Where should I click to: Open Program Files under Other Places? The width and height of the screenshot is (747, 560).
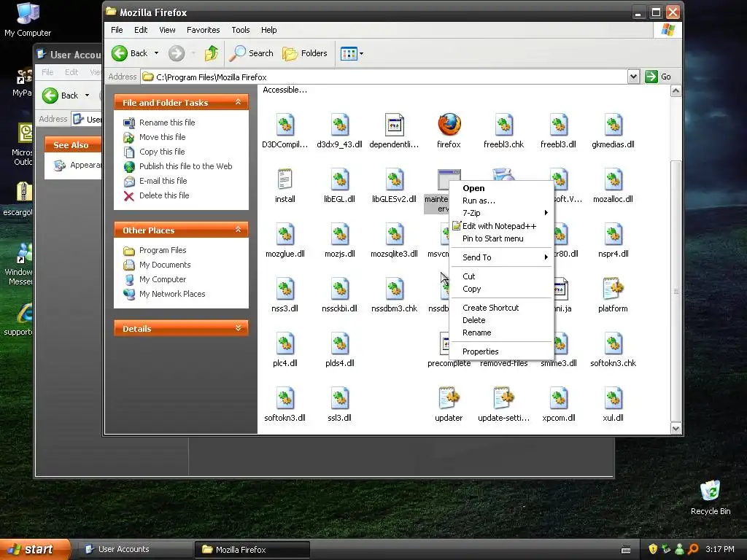point(163,250)
